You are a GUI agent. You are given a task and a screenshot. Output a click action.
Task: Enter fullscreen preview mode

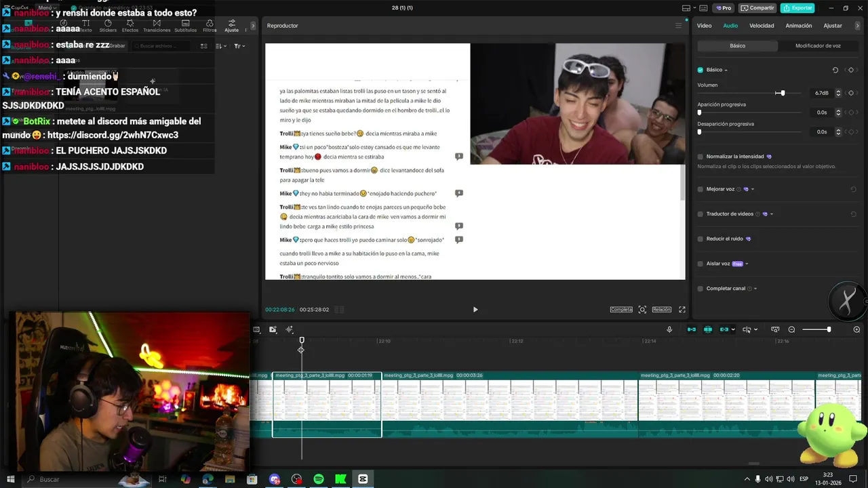pyautogui.click(x=682, y=310)
